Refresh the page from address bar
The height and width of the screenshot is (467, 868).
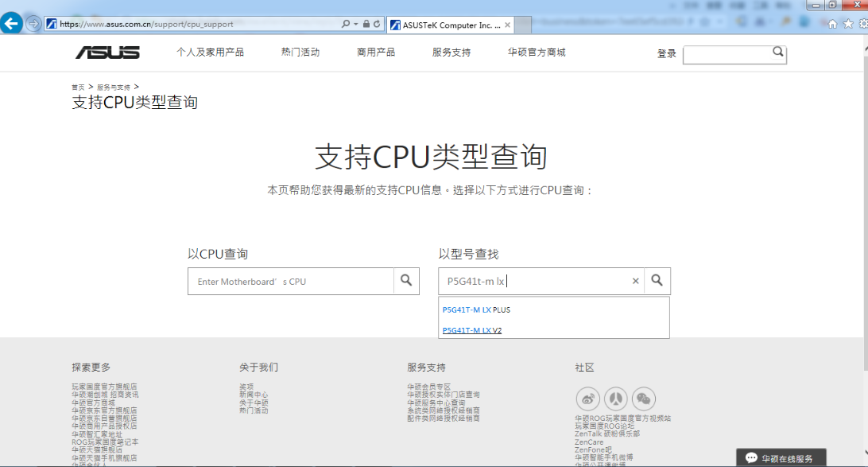click(x=377, y=24)
